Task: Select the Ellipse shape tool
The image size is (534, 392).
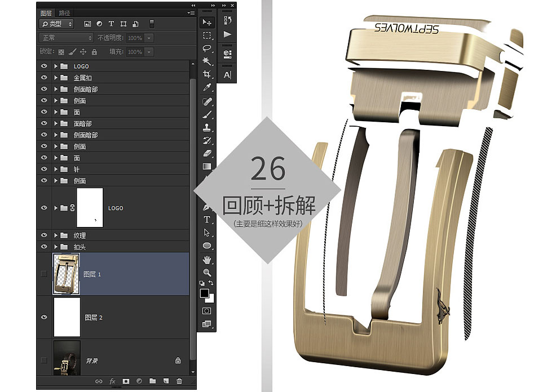Action: point(207,246)
